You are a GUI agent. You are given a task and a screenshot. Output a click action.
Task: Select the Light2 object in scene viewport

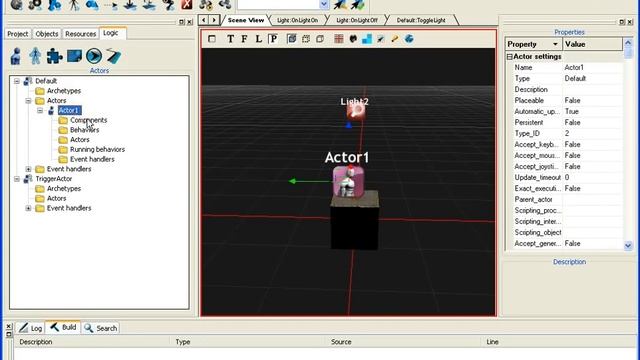click(x=356, y=110)
